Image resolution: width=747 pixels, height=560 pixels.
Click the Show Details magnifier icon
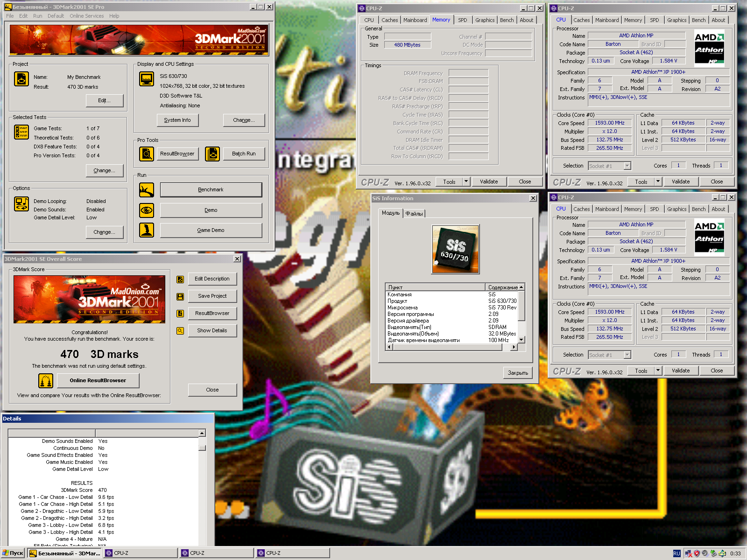tap(180, 331)
